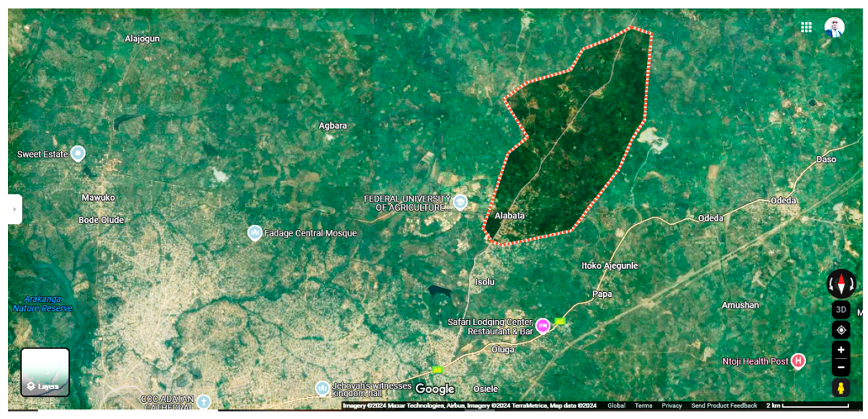Open the Google account profile avatar
This screenshot has width=868, height=419.
coord(834,27)
